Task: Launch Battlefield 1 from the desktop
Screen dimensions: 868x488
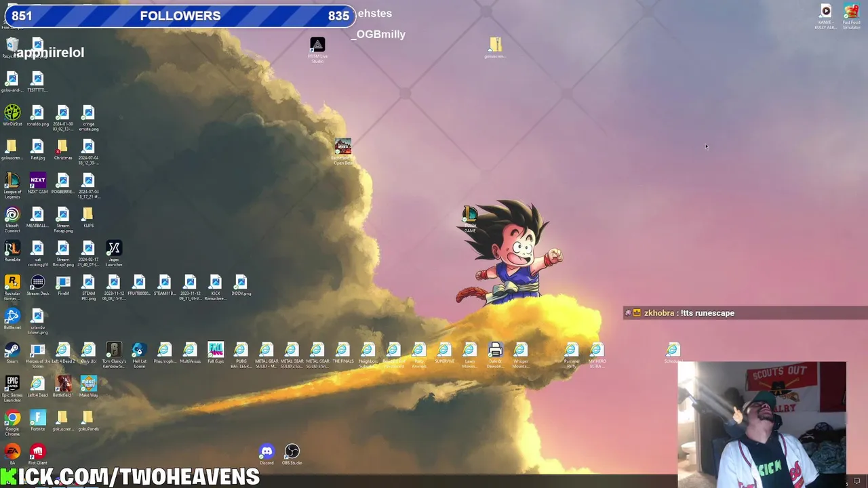Action: (63, 386)
